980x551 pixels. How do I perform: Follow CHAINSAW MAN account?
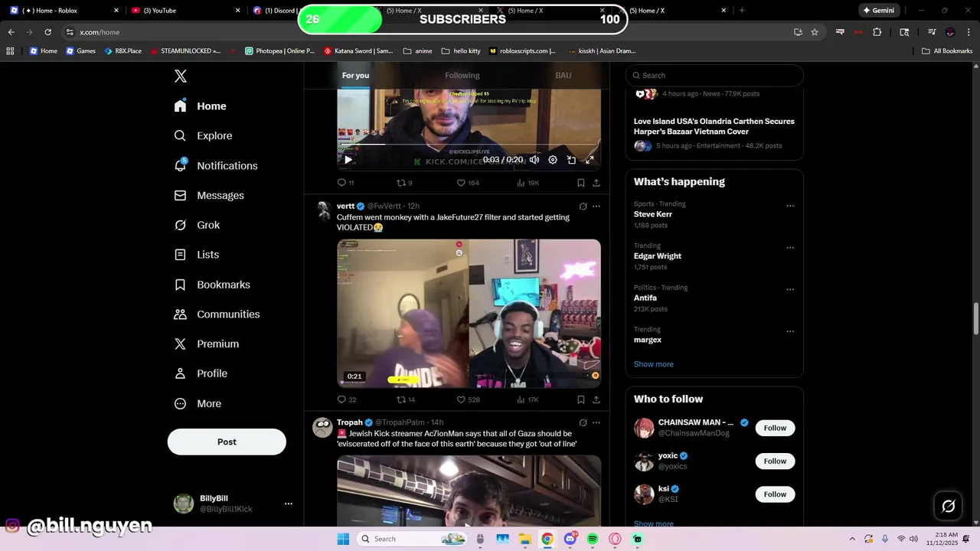point(775,428)
